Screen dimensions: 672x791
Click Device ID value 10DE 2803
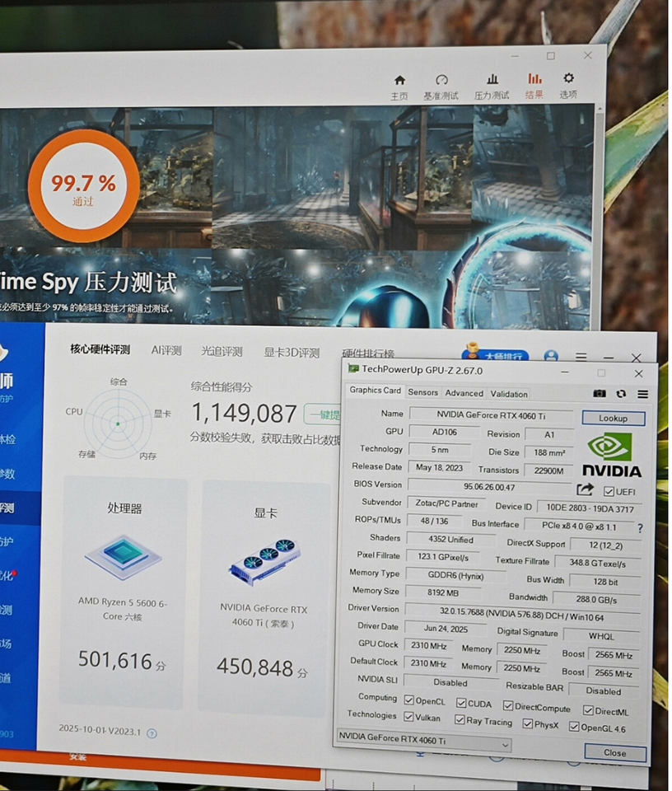590,508
